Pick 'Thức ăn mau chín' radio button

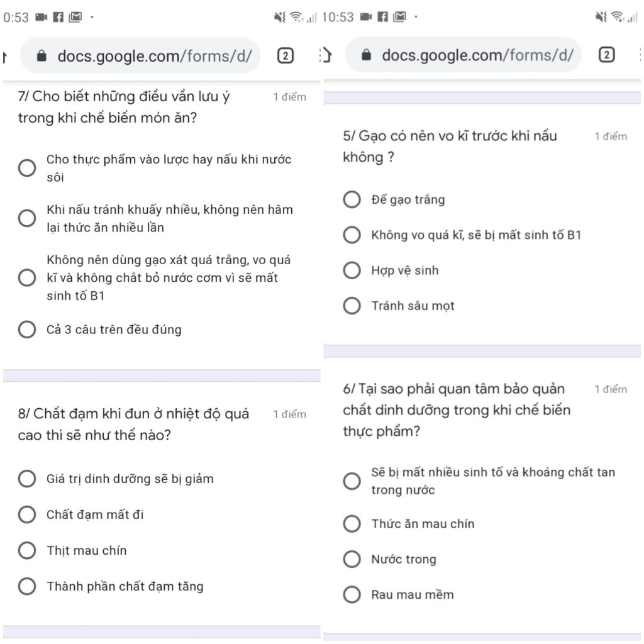pyautogui.click(x=352, y=524)
